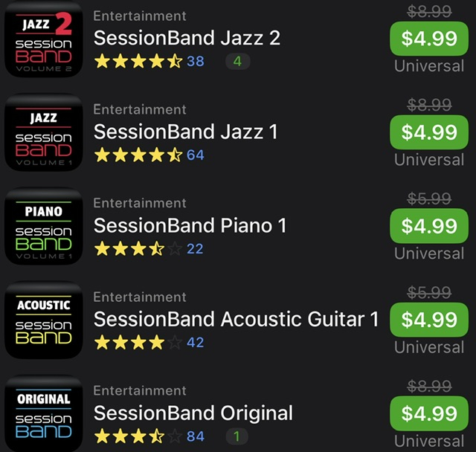Click the green 4 badge on Jazz 2
This screenshot has width=476, height=452.
tap(237, 62)
